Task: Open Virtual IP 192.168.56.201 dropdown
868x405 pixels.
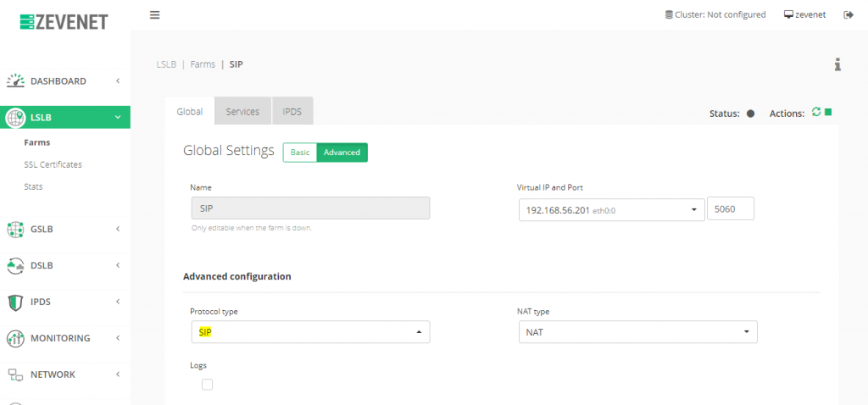Action: (x=612, y=209)
